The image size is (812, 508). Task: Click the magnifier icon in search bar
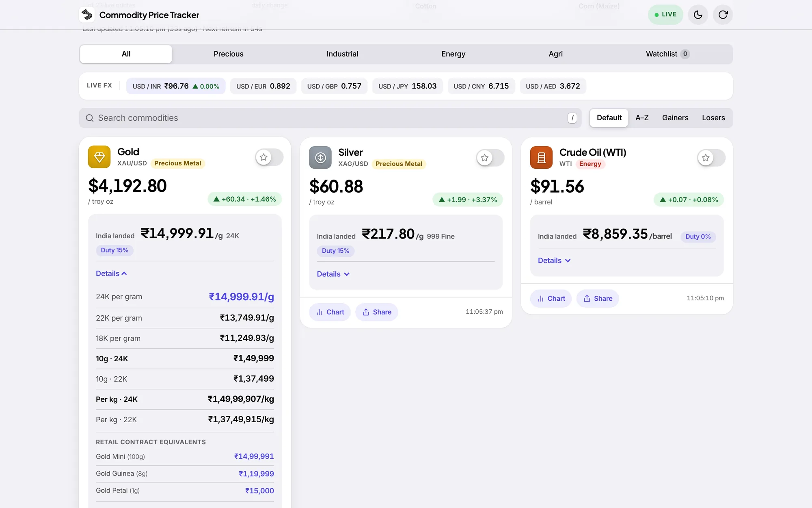(90, 118)
